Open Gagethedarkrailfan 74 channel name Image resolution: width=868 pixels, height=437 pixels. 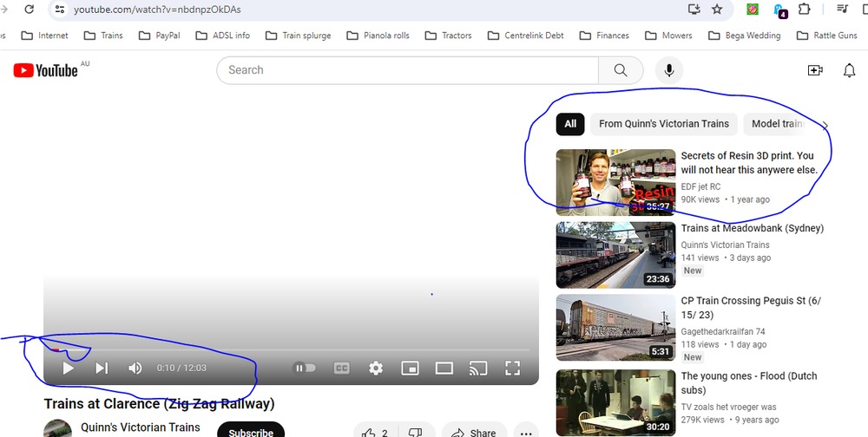tap(723, 331)
